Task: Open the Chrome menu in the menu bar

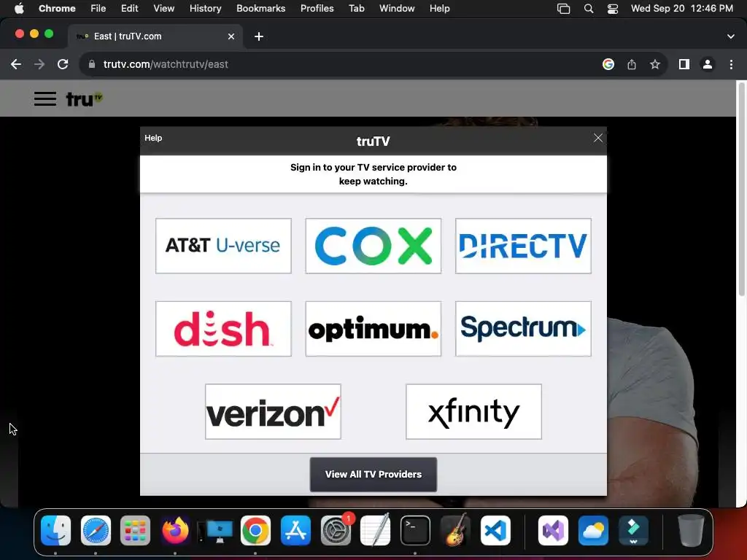Action: pos(57,9)
